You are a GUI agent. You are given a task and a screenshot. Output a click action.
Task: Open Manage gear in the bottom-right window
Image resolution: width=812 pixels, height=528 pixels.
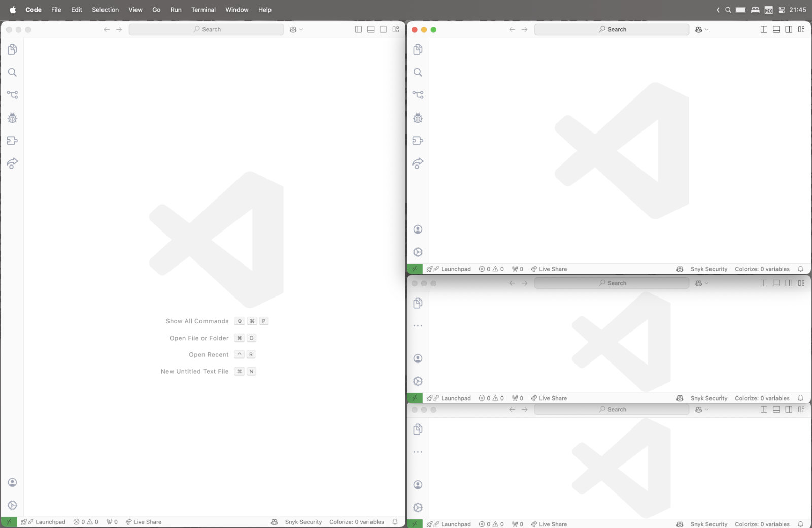pyautogui.click(x=418, y=508)
